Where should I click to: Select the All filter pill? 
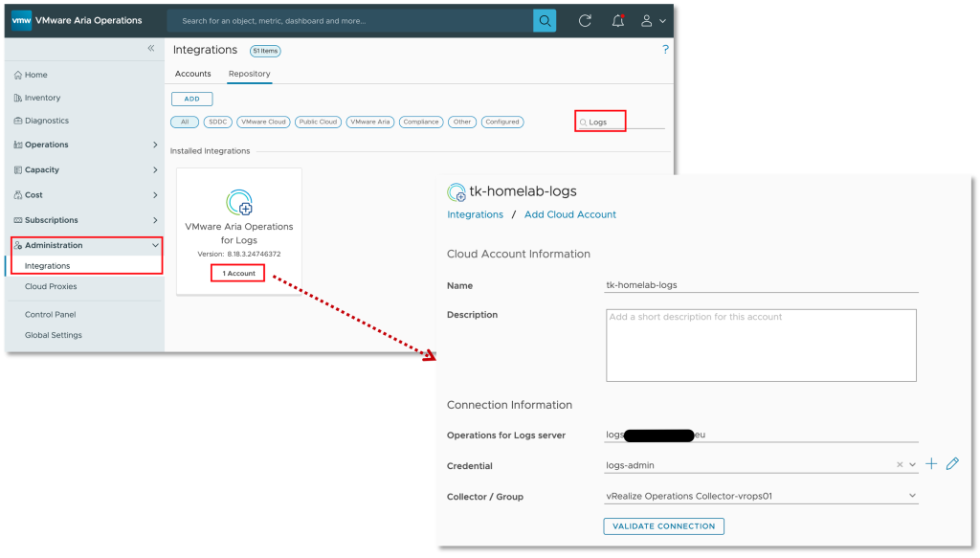(x=185, y=122)
